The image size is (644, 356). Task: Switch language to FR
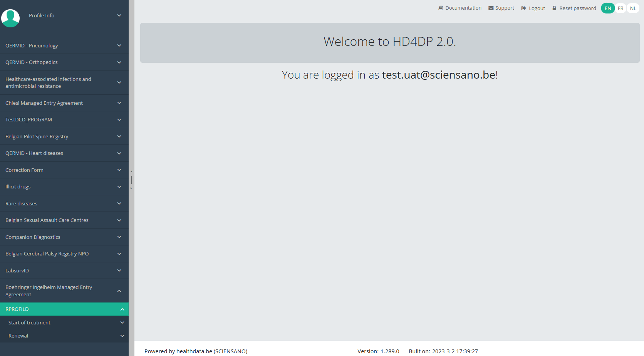point(621,8)
